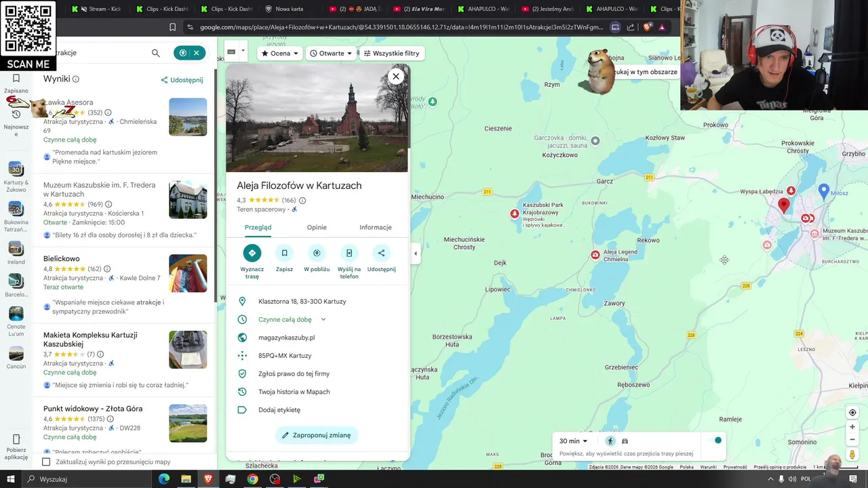This screenshot has width=868, height=488.
Task: Collapse the side panel arrow
Action: click(416, 253)
